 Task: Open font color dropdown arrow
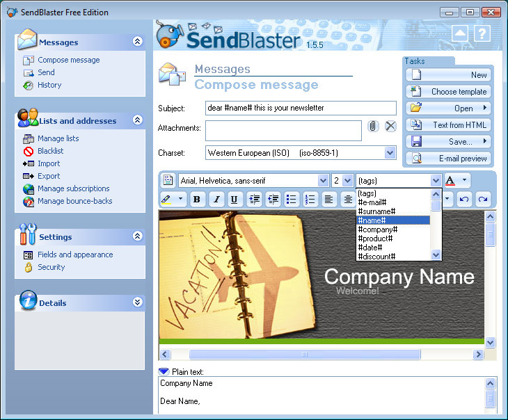pos(464,179)
